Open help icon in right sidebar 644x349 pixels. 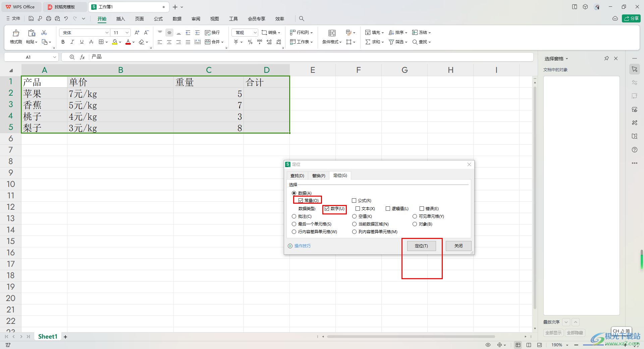635,150
